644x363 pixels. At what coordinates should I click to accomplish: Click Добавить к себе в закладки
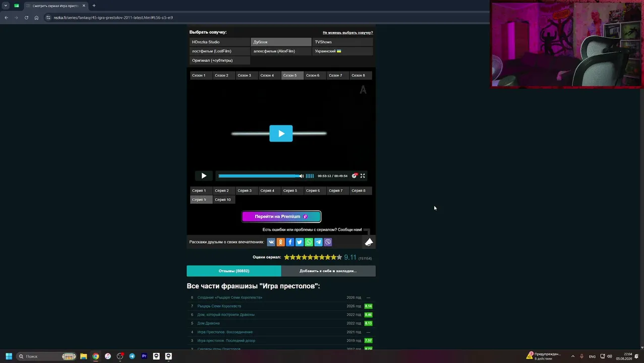pyautogui.click(x=328, y=271)
